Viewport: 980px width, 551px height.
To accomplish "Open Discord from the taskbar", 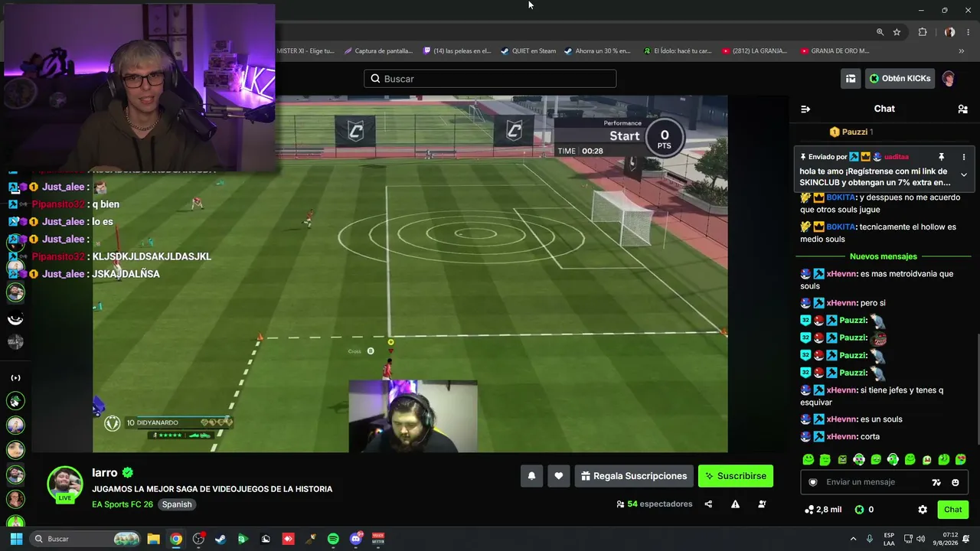I will [x=356, y=539].
